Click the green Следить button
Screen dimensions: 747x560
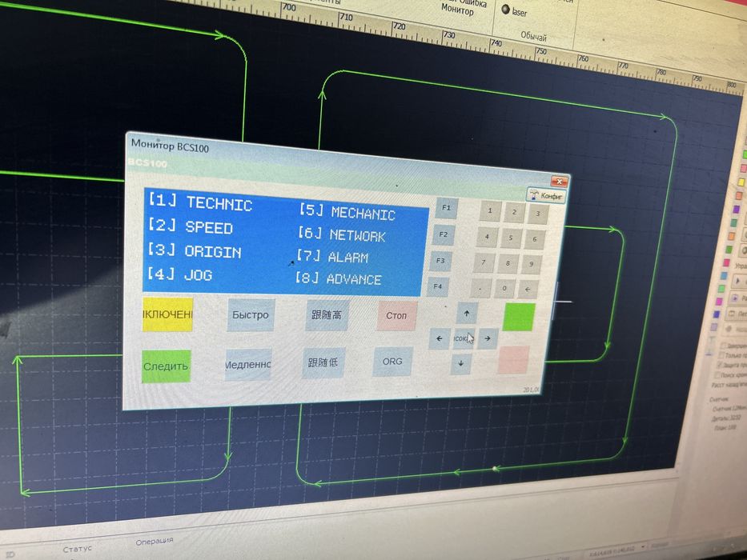[166, 366]
